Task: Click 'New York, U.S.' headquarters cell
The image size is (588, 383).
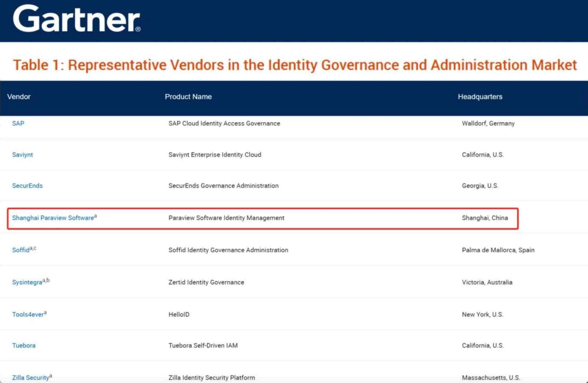Action: click(x=482, y=314)
